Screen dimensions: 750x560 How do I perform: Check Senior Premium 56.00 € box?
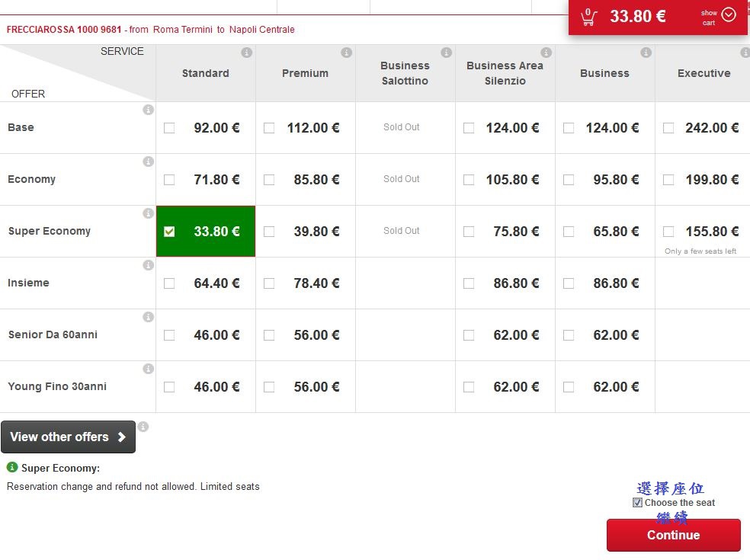point(269,335)
